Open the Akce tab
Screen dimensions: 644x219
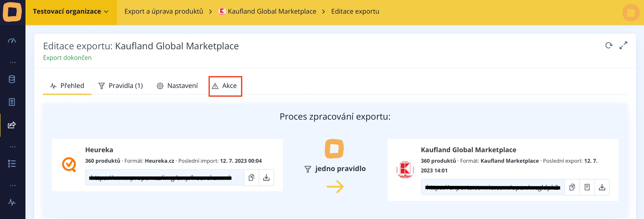pyautogui.click(x=225, y=86)
